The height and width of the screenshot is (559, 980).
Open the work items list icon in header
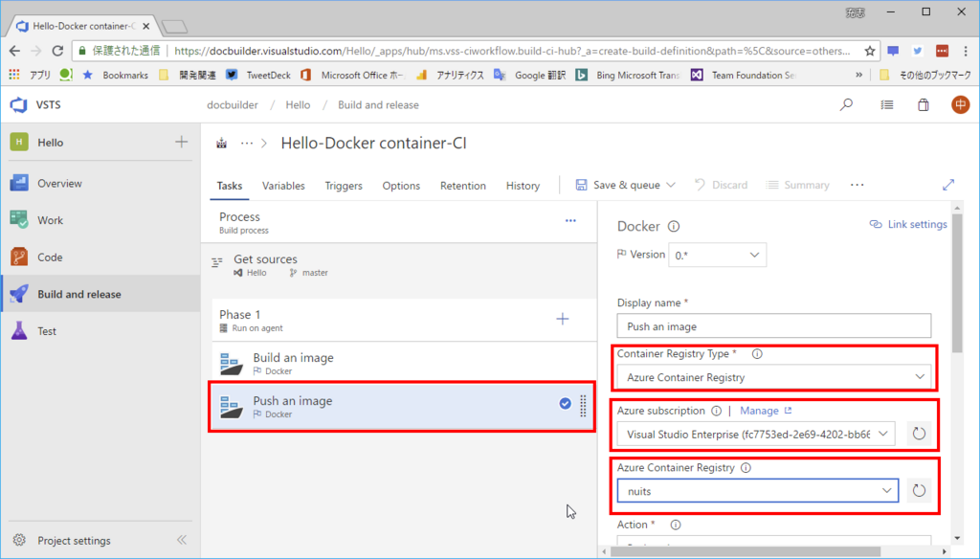point(887,105)
